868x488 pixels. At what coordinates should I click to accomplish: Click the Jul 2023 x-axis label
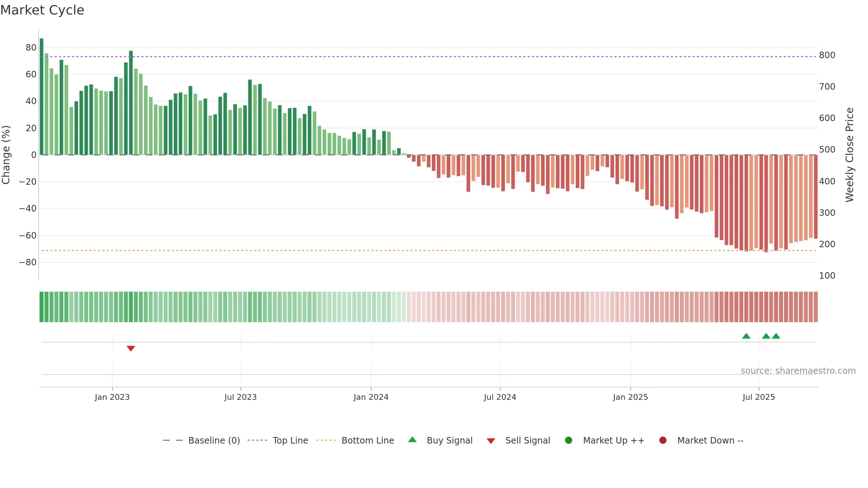[x=241, y=397]
